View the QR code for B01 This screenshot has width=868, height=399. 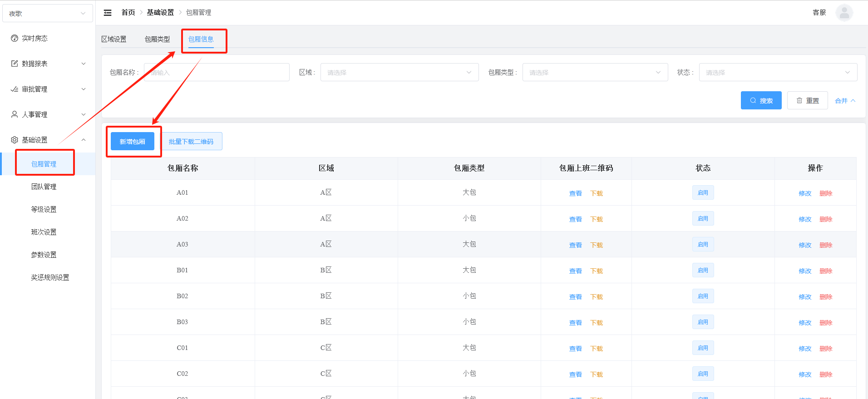pyautogui.click(x=576, y=271)
